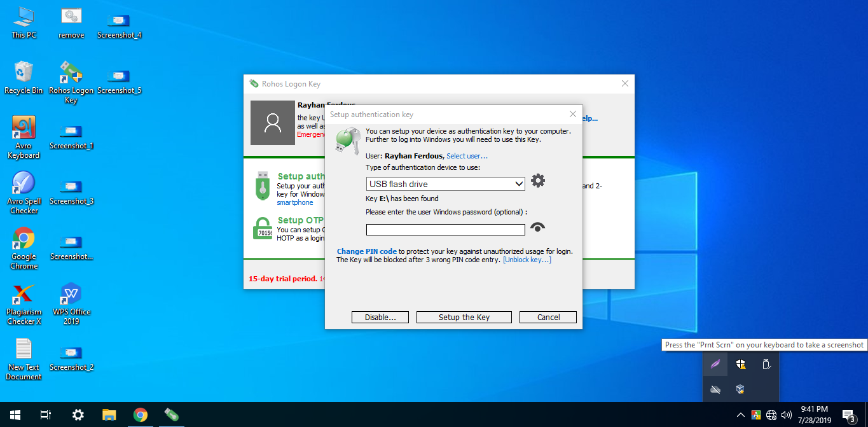Image resolution: width=868 pixels, height=427 pixels.
Task: Open the volume control tray icon
Action: pos(787,415)
